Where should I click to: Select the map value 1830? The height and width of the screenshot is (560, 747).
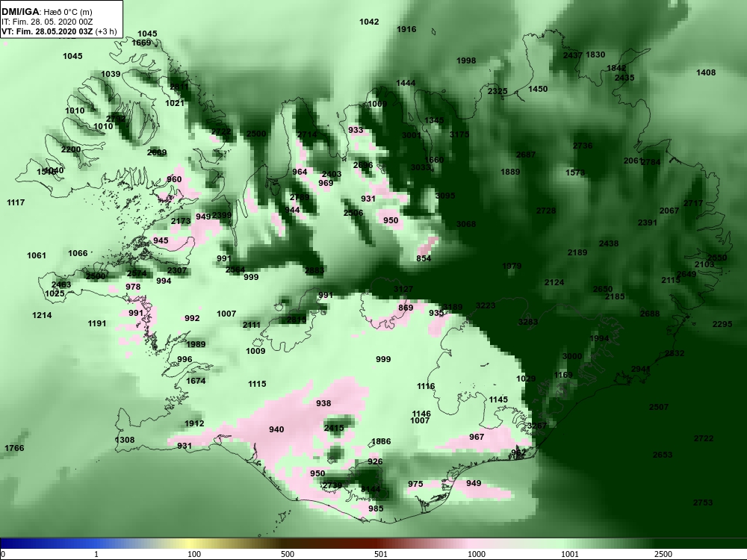point(595,55)
